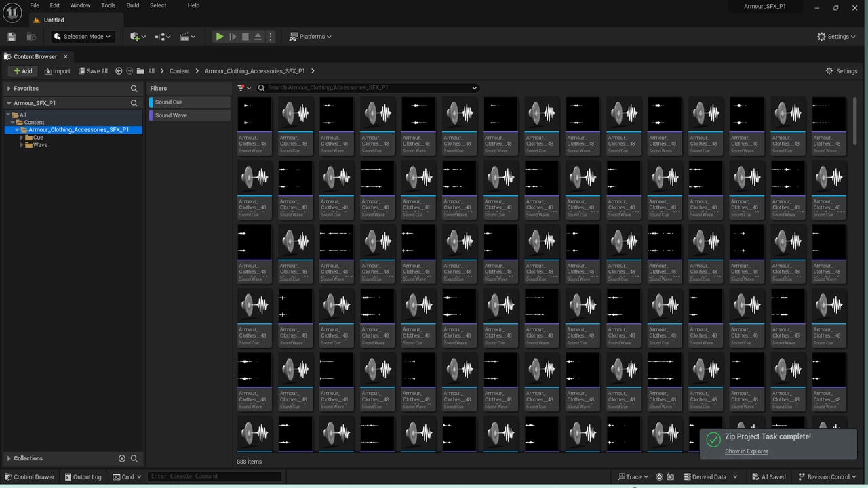
Task: Collapse the All tree node
Action: (x=7, y=115)
